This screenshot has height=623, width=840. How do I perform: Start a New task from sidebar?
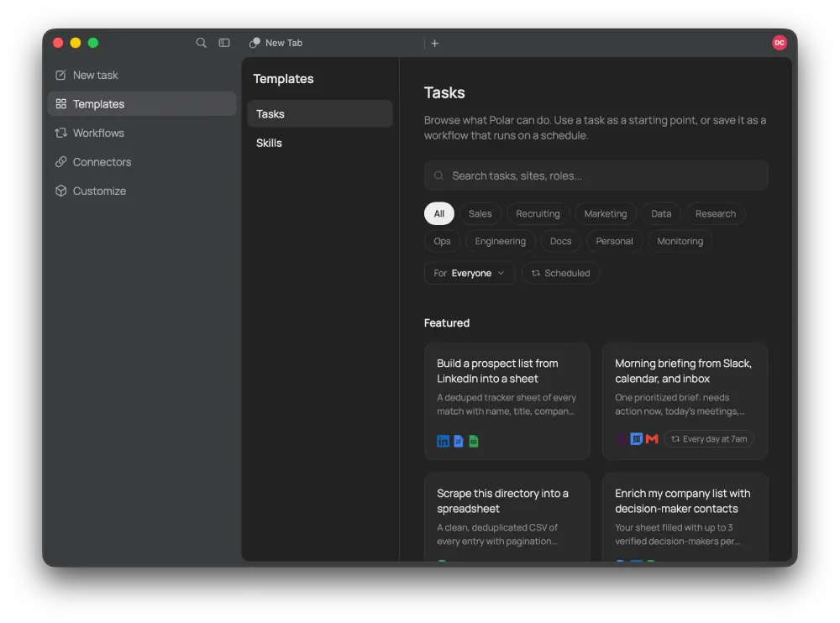tap(142, 75)
